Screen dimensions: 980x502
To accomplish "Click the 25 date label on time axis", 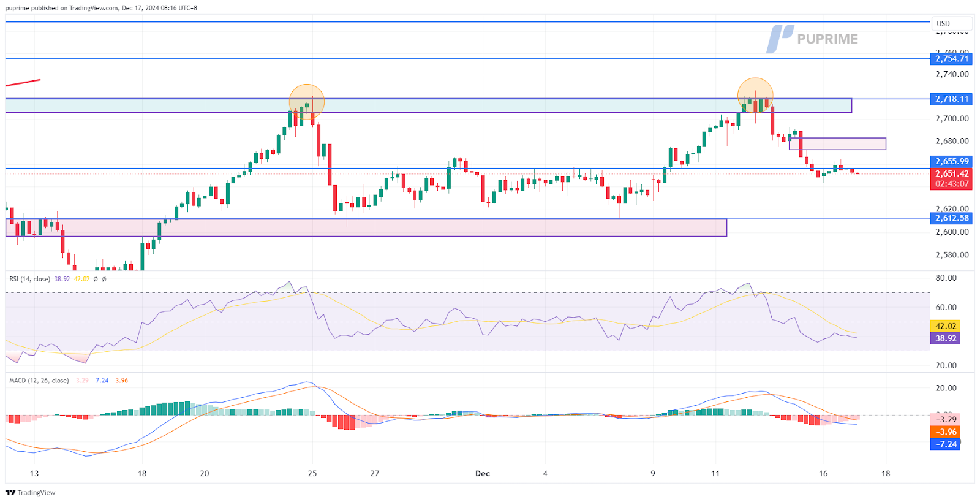I will click(x=312, y=474).
